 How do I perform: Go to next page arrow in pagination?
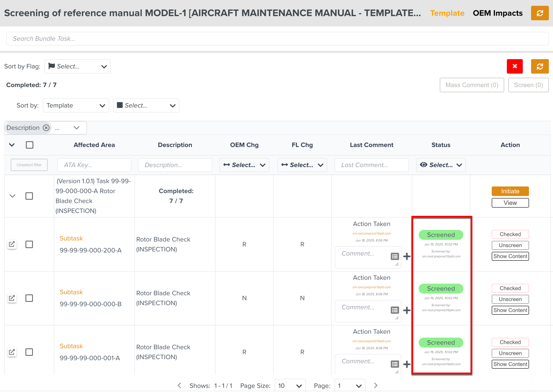(x=375, y=385)
